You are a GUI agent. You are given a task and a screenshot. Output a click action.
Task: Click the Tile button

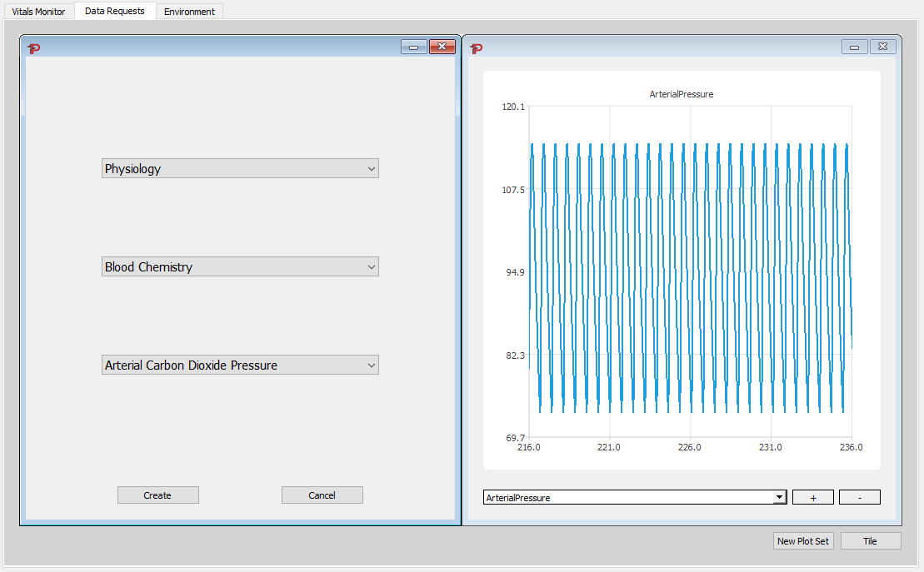[871, 541]
